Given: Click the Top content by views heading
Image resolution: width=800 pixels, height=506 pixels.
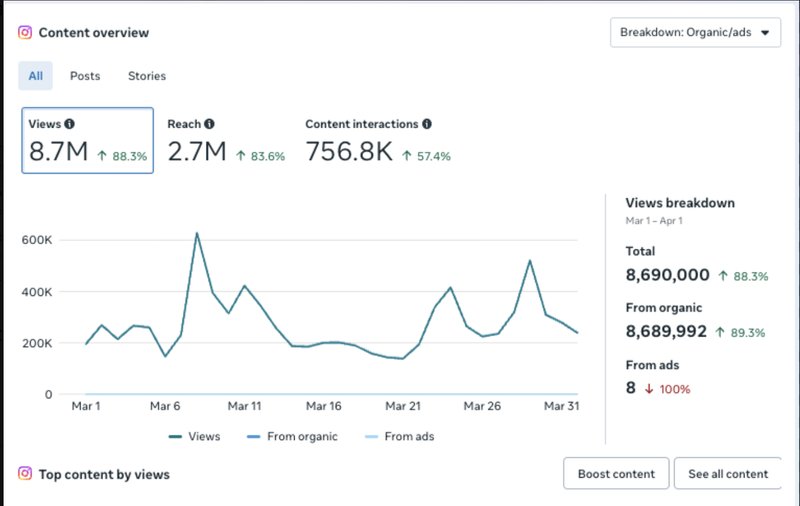Looking at the screenshot, I should [104, 474].
